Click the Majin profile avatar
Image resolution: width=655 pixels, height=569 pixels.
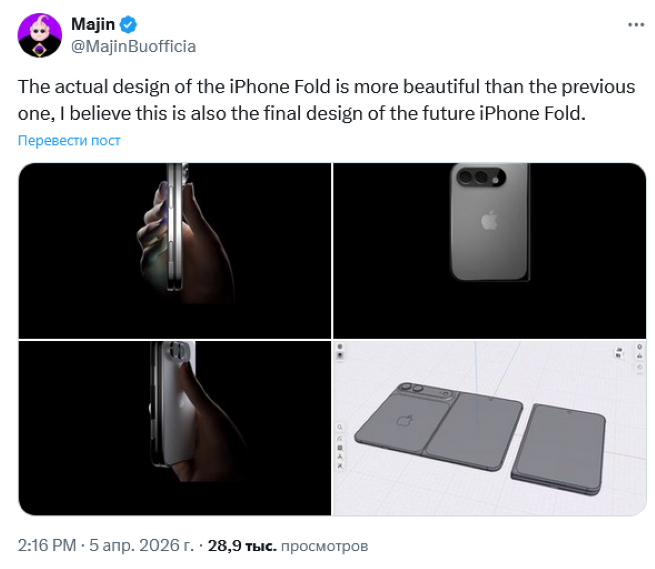pos(40,35)
